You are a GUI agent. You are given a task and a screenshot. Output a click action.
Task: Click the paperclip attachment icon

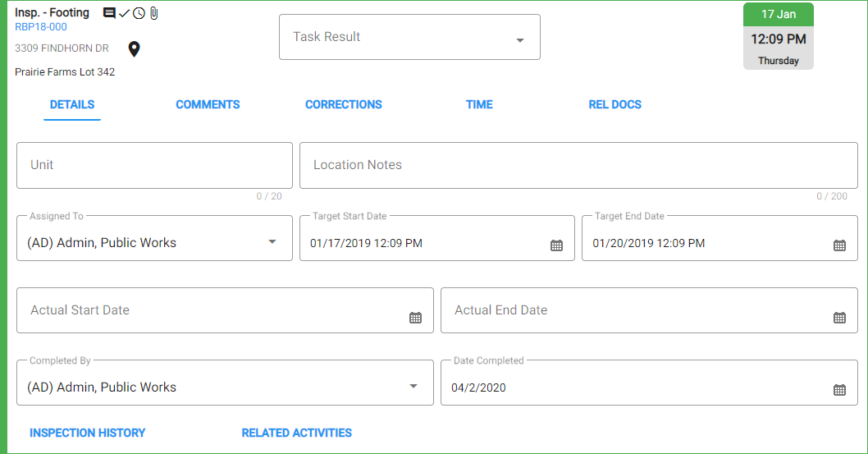[x=154, y=13]
